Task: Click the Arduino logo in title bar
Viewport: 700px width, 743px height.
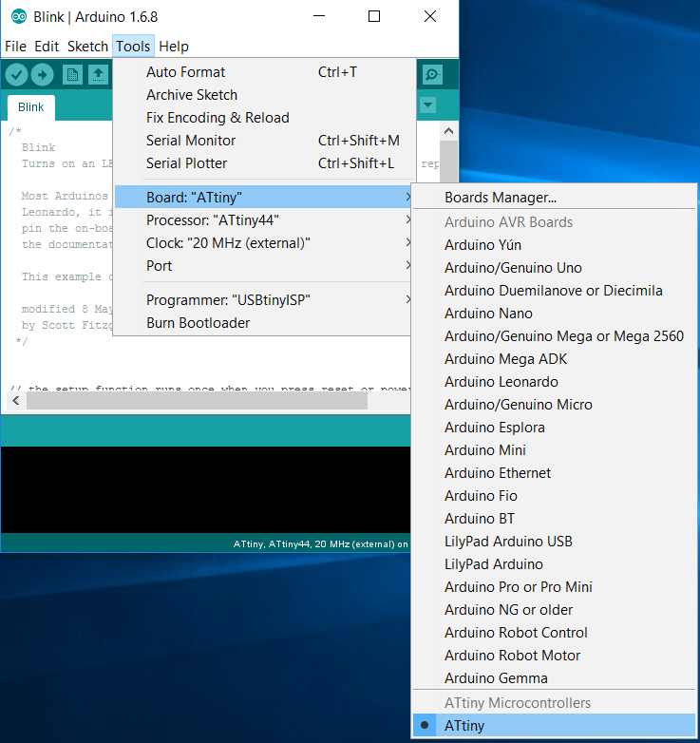Action: (19, 16)
